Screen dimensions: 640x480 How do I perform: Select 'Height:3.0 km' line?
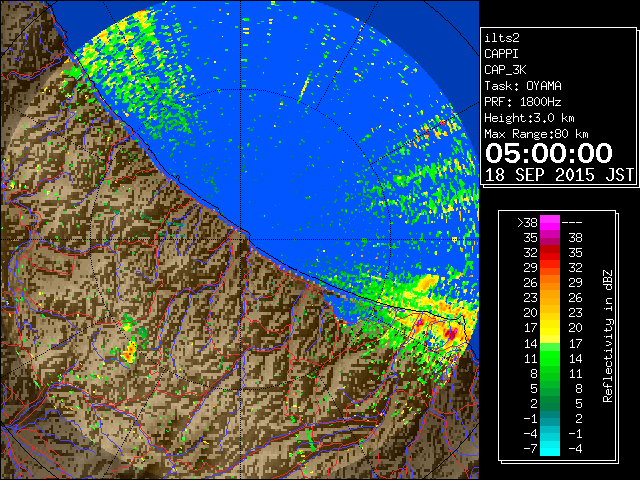click(x=529, y=118)
